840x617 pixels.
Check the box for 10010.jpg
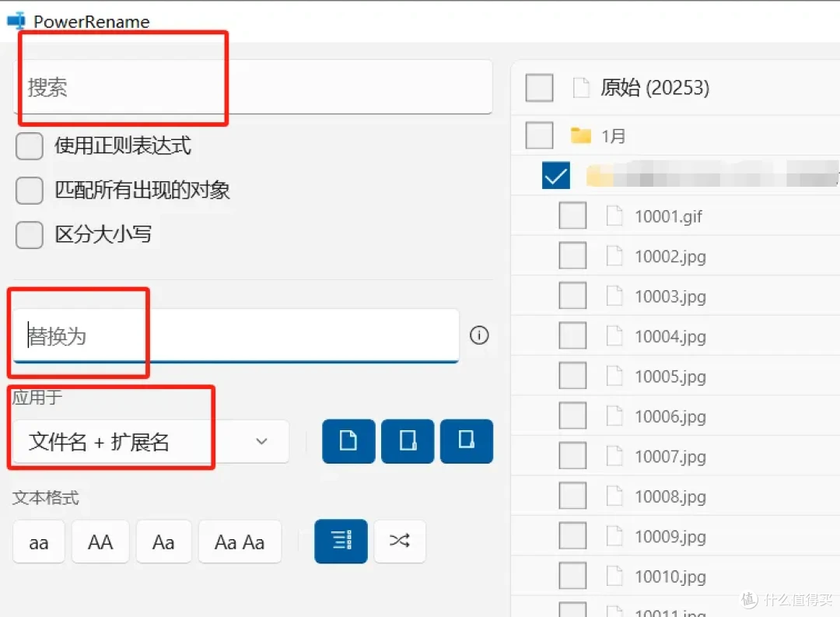click(x=572, y=576)
